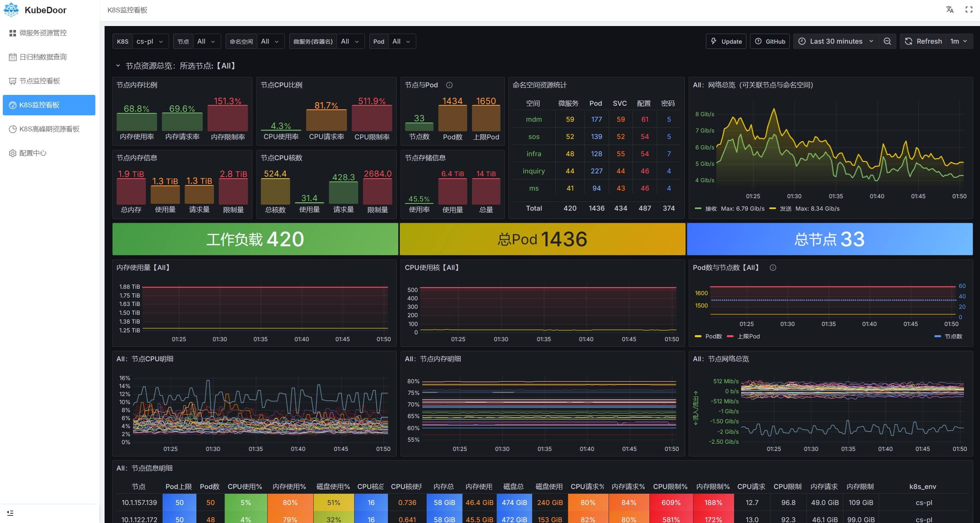Click the 命名空间资源统计 panel title
Viewport: 980px width, 523px height.
click(x=540, y=85)
